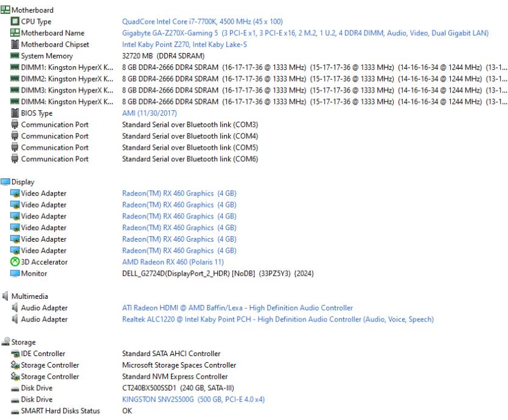Click the COM3 Communication Port plug icon
This screenshot has width=508, height=420.
pos(15,124)
